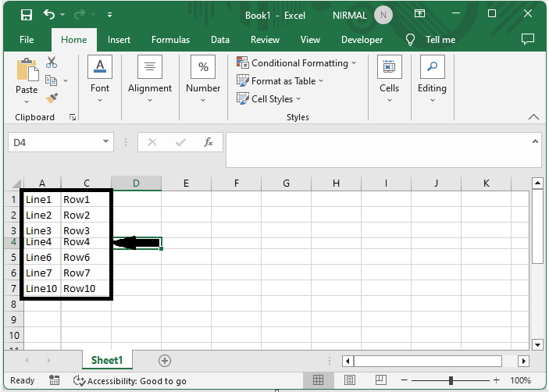Expand the formula bar with chevron
Image resolution: width=549 pixels, height=392 pixels.
point(535,141)
